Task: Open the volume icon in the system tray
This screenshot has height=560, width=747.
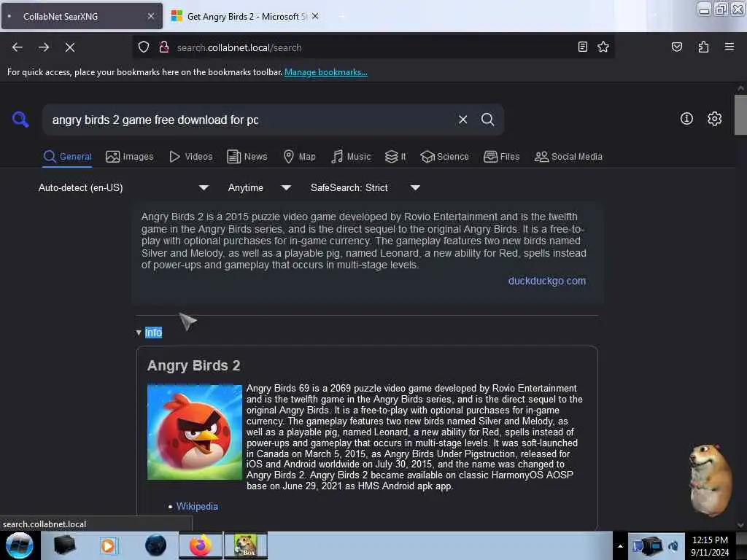Action: click(x=673, y=546)
